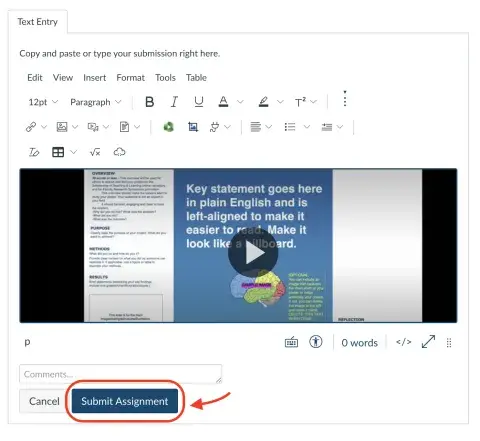Click the cloud embed icon

119,152
